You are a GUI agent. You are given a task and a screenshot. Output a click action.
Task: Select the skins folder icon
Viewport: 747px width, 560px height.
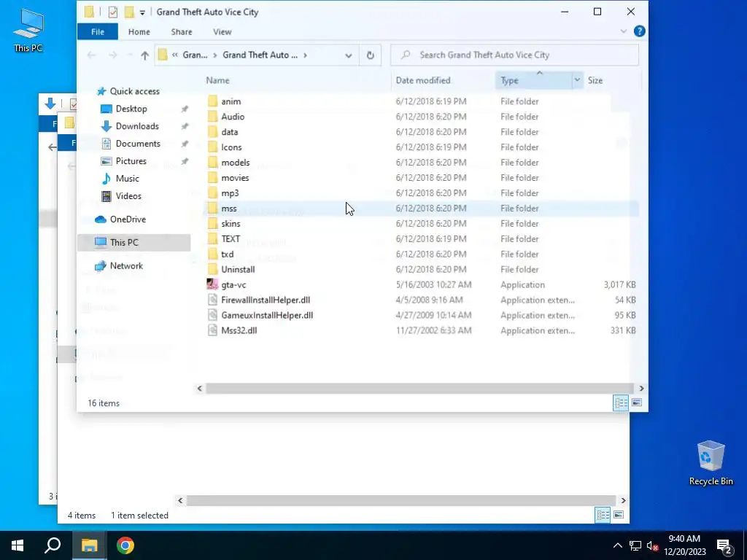pyautogui.click(x=213, y=223)
